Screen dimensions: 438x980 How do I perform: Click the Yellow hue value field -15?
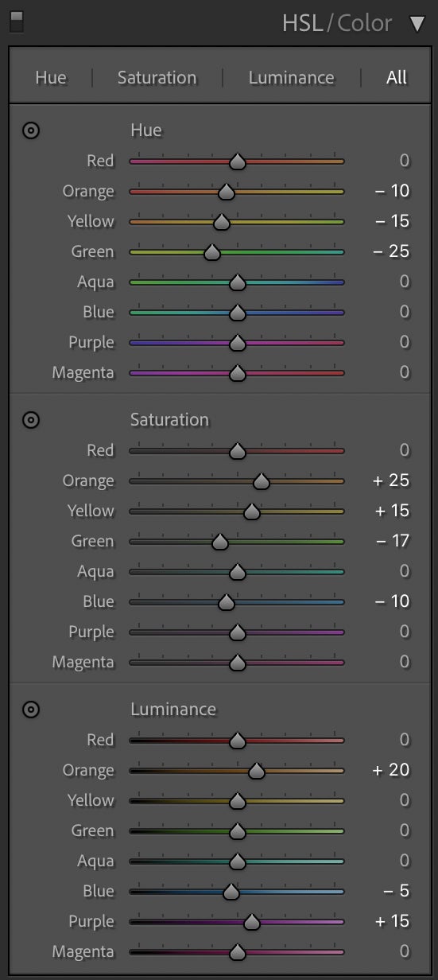391,222
